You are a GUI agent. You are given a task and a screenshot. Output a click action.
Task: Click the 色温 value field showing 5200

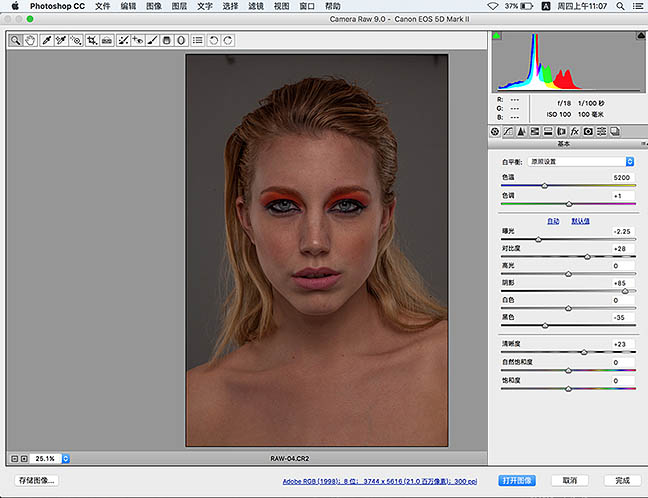coord(623,176)
